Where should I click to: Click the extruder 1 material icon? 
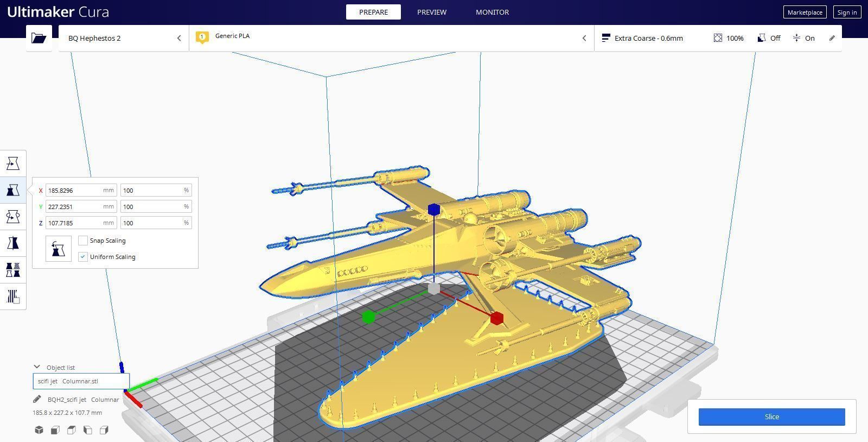click(202, 37)
